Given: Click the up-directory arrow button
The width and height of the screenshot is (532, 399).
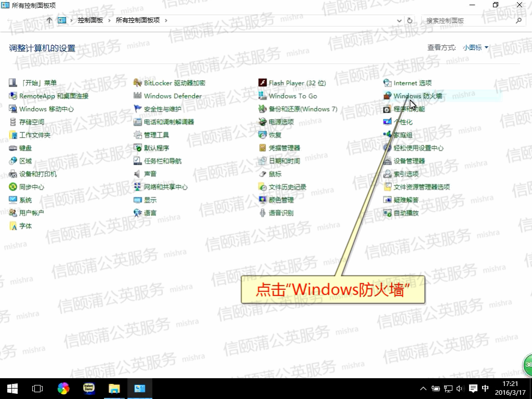Looking at the screenshot, I should tap(49, 21).
